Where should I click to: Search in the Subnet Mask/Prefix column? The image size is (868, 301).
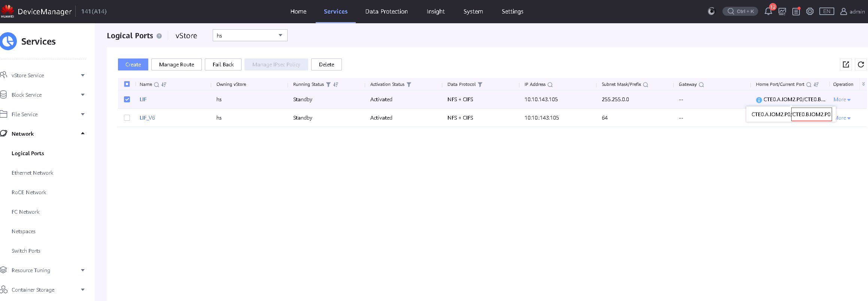point(646,85)
